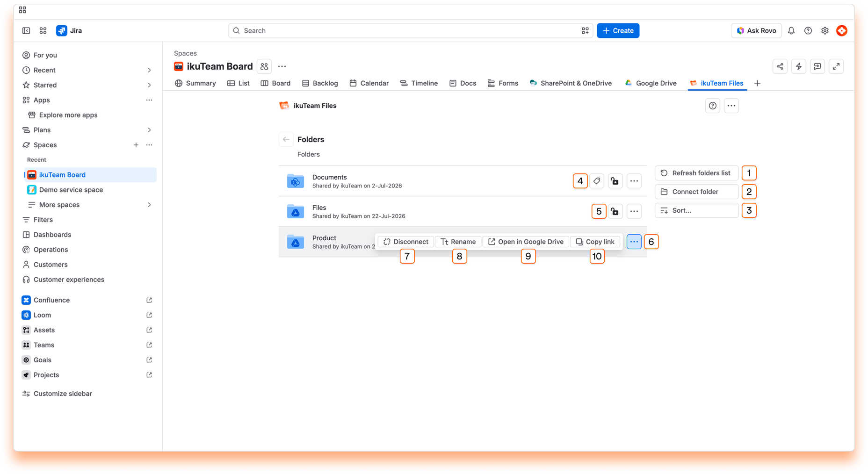Add a new tab with plus icon
This screenshot has height=474, width=868.
757,83
